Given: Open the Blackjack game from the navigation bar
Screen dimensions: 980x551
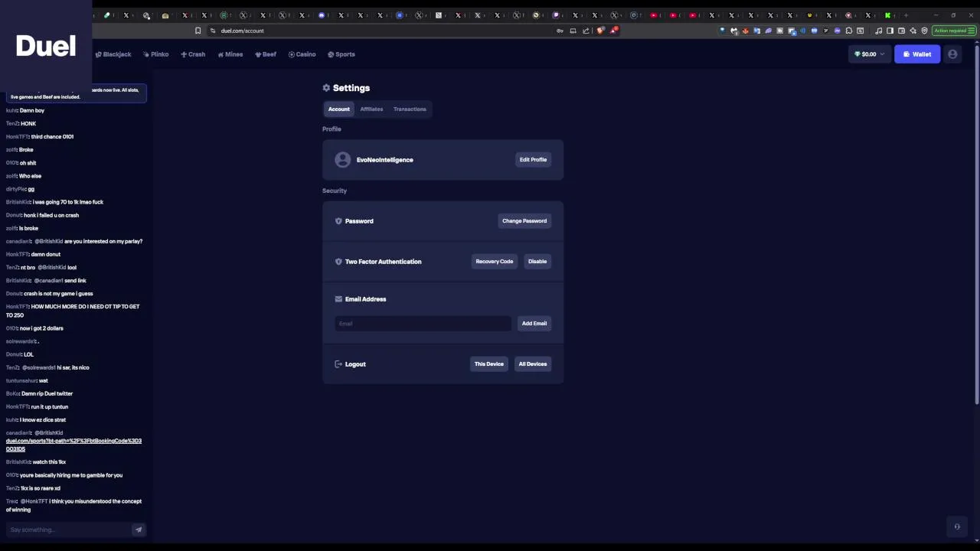Looking at the screenshot, I should coord(113,54).
